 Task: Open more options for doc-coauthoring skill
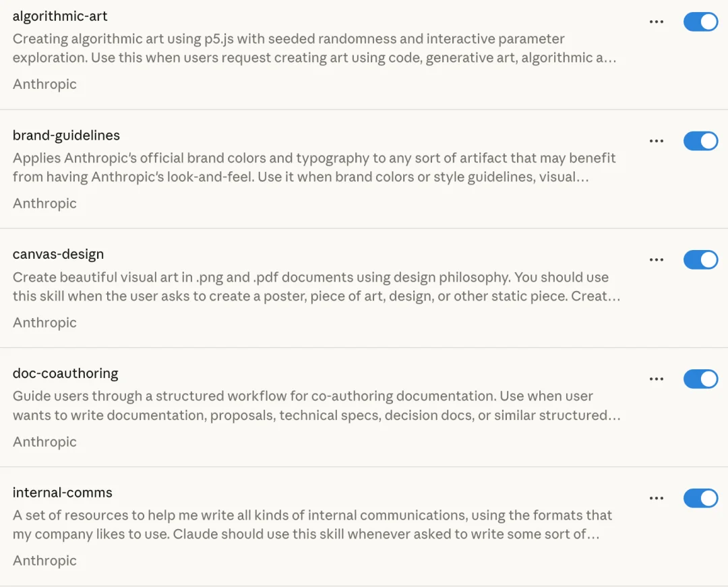pos(656,379)
